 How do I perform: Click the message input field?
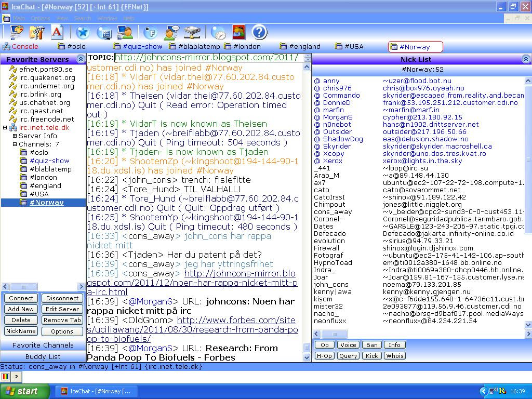(276, 377)
